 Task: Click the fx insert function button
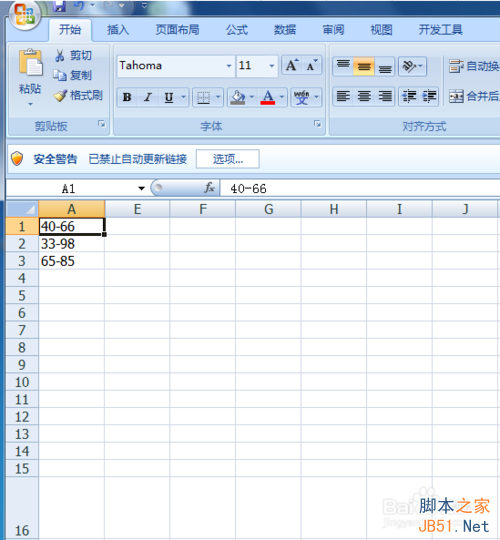point(209,188)
